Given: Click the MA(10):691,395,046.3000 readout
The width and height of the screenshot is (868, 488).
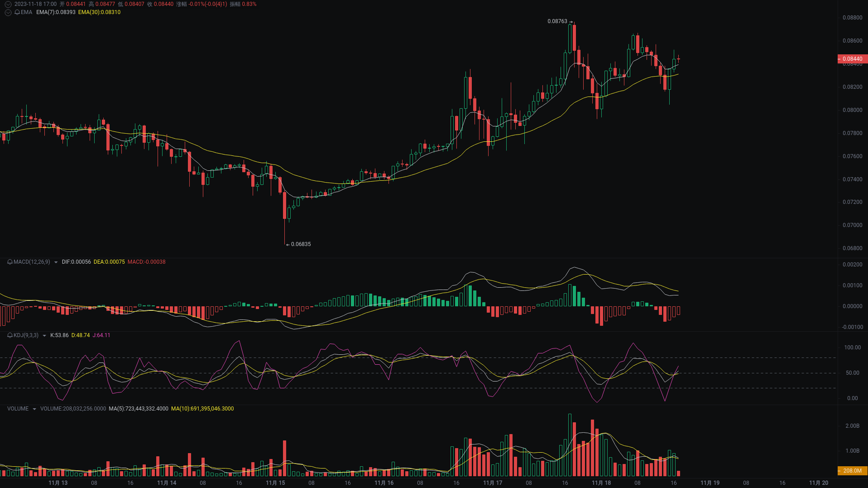Looking at the screenshot, I should [x=202, y=409].
